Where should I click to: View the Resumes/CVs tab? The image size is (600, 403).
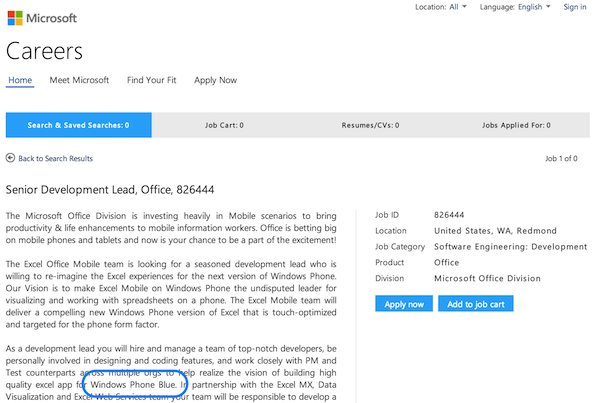pos(370,125)
